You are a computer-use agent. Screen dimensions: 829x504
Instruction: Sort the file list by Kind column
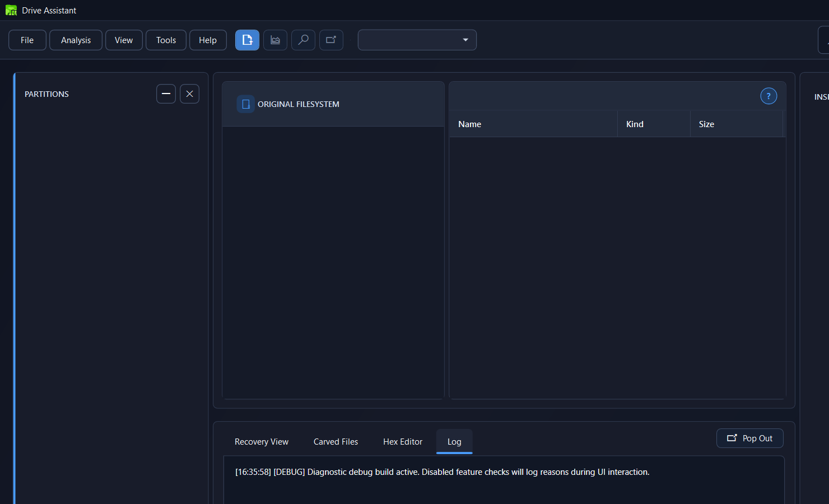pos(654,124)
